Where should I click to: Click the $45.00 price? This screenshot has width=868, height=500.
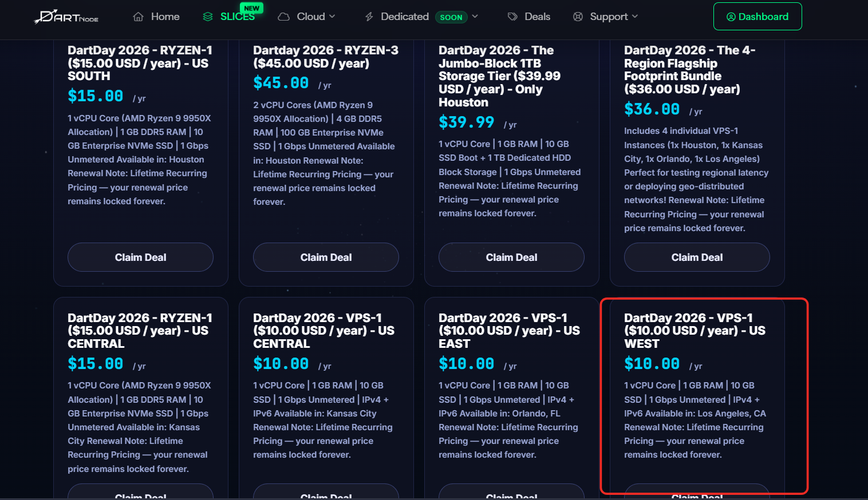click(281, 83)
